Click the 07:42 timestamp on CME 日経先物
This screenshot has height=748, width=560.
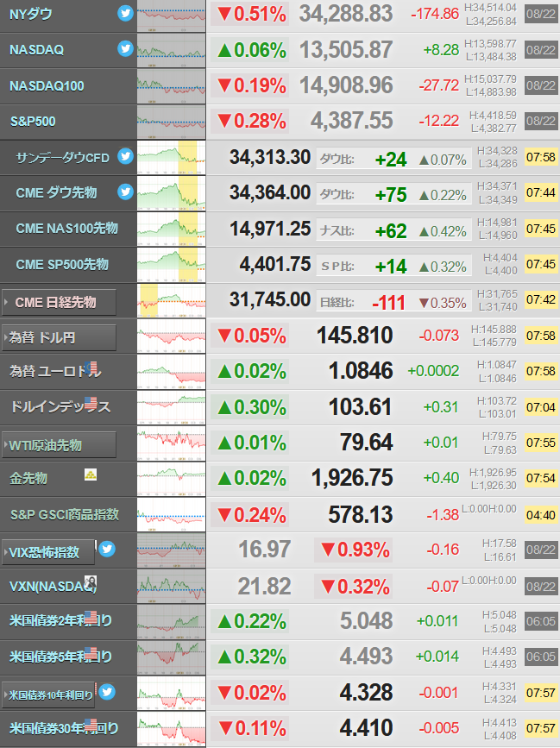click(540, 299)
